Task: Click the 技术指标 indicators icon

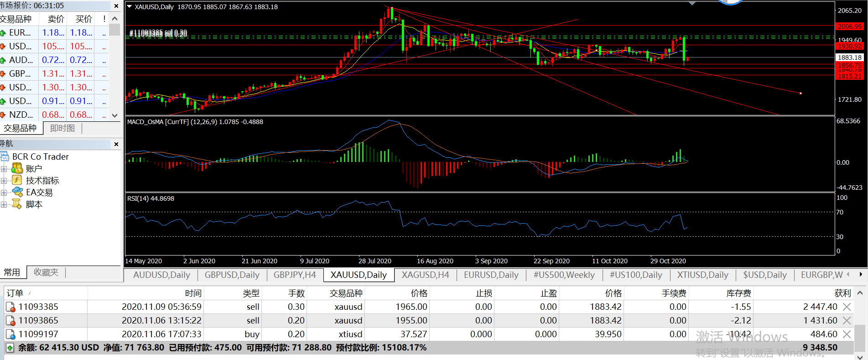Action: [17, 181]
